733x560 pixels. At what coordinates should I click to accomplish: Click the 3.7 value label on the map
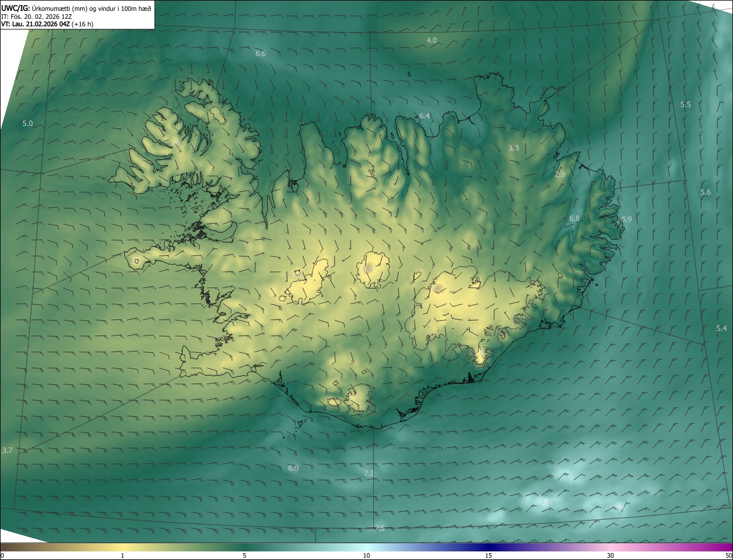(x=7, y=451)
